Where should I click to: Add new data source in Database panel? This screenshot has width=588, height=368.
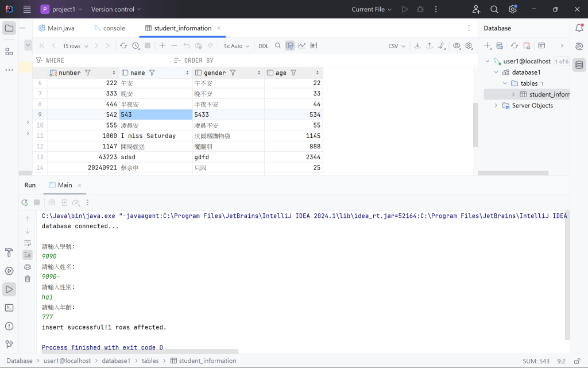pos(487,45)
